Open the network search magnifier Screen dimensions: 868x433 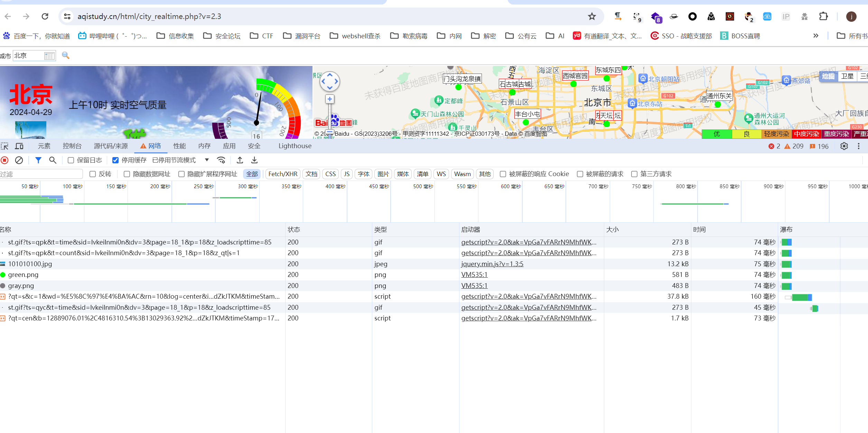(53, 160)
